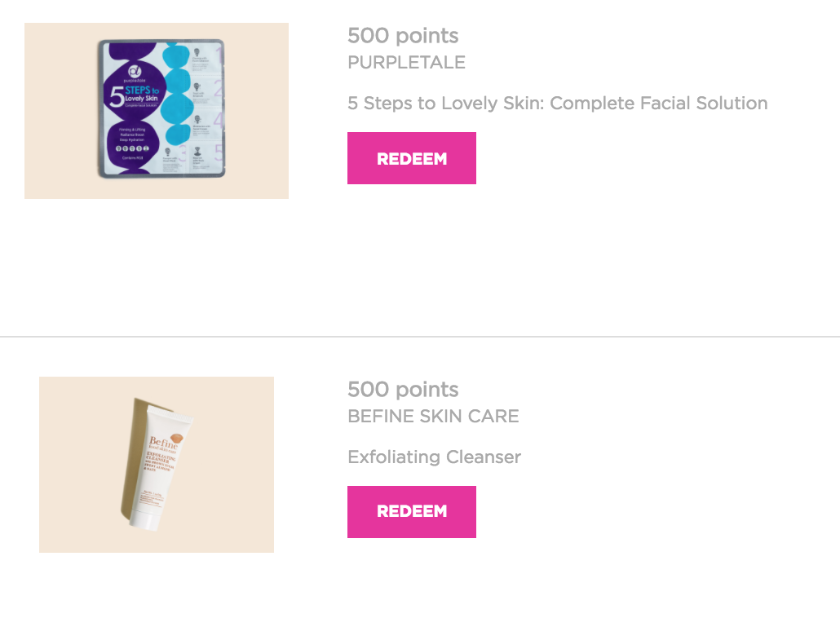The height and width of the screenshot is (618, 840).
Task: Click the orange emblem on the Befine tube
Action: [x=176, y=438]
